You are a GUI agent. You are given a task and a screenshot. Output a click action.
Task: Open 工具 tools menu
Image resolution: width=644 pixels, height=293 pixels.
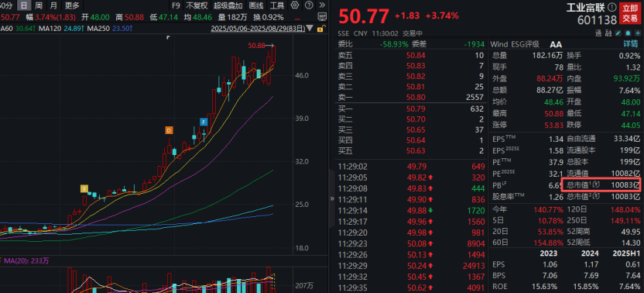(277, 5)
